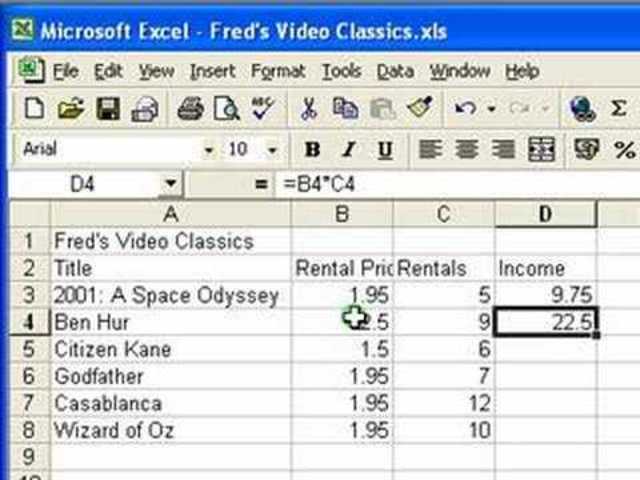Select column D header
The width and height of the screenshot is (640, 480).
point(545,213)
